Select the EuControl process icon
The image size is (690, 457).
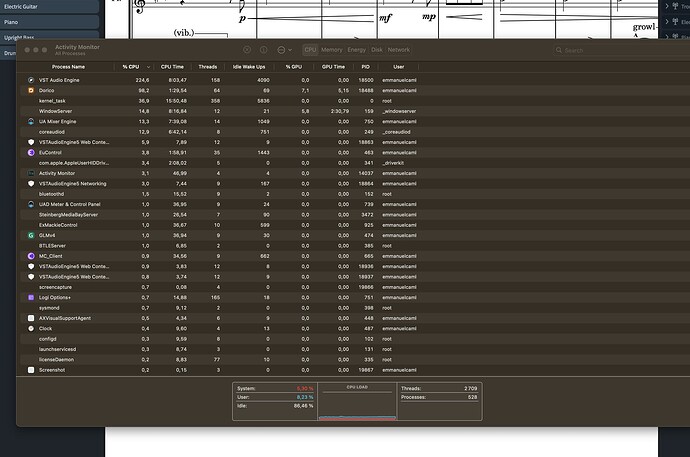click(x=31, y=153)
